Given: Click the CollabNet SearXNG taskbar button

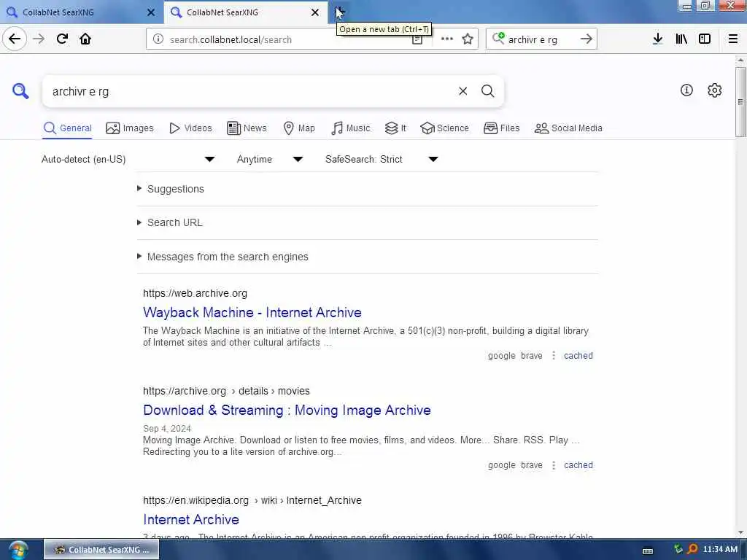Looking at the screenshot, I should click(x=101, y=550).
